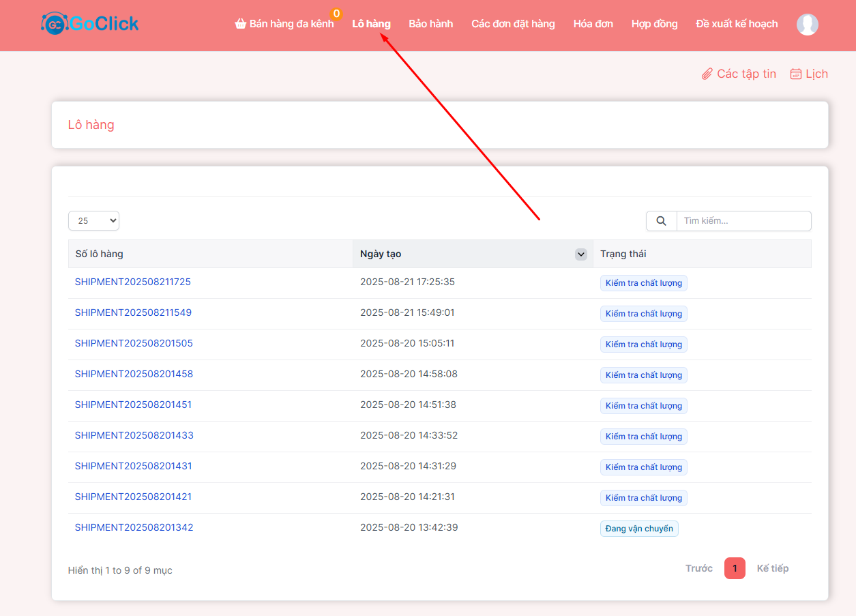Open shipment SHIPMENT202508201421
This screenshot has width=856, height=616.
click(x=133, y=497)
